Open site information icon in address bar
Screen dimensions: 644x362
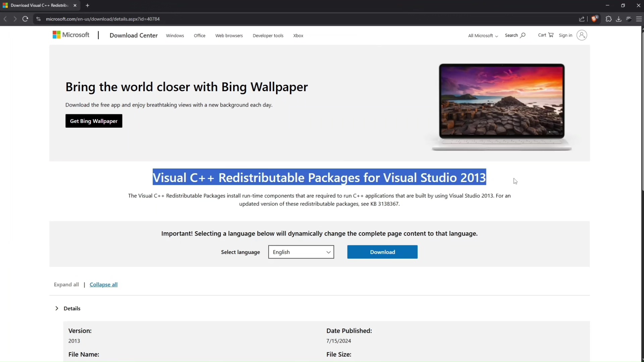pyautogui.click(x=39, y=19)
